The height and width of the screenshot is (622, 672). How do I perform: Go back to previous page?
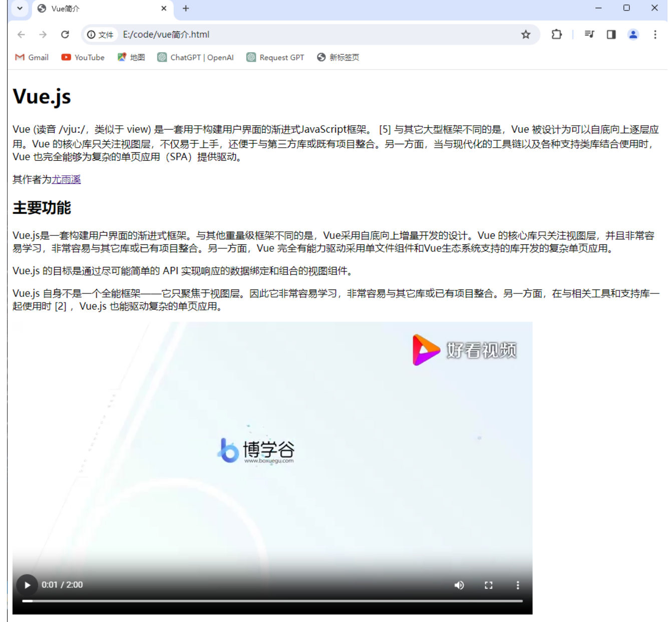click(x=21, y=35)
